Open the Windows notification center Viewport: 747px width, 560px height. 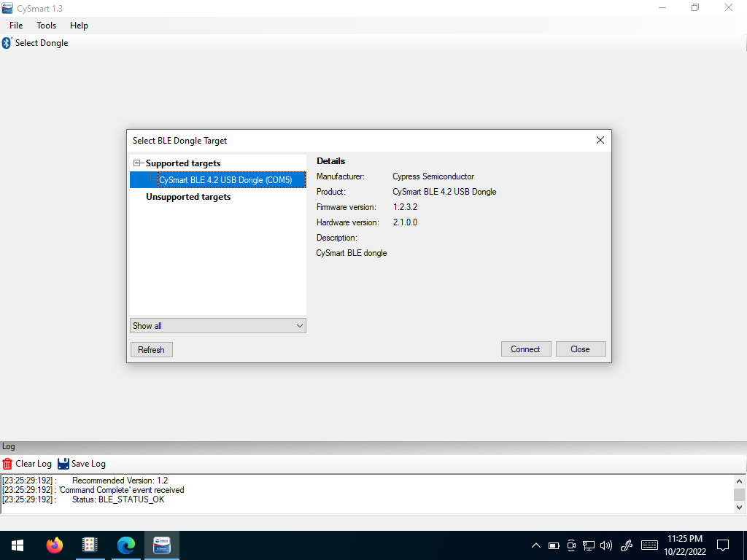tap(723, 545)
